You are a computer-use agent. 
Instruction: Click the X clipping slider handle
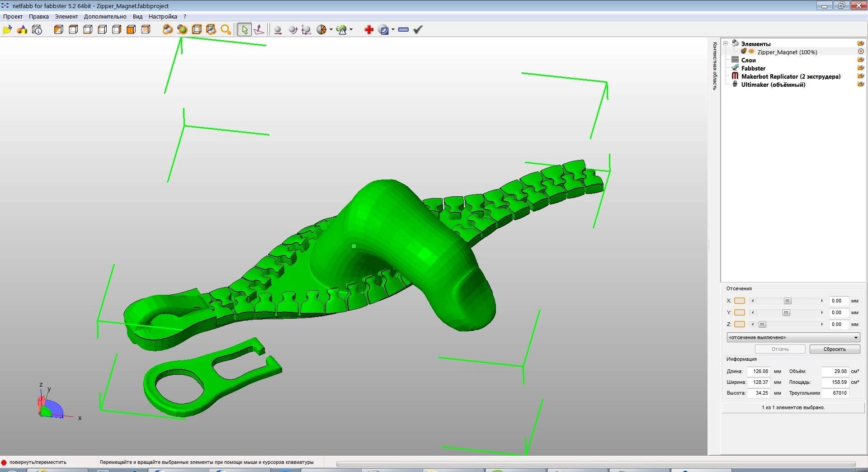(788, 301)
